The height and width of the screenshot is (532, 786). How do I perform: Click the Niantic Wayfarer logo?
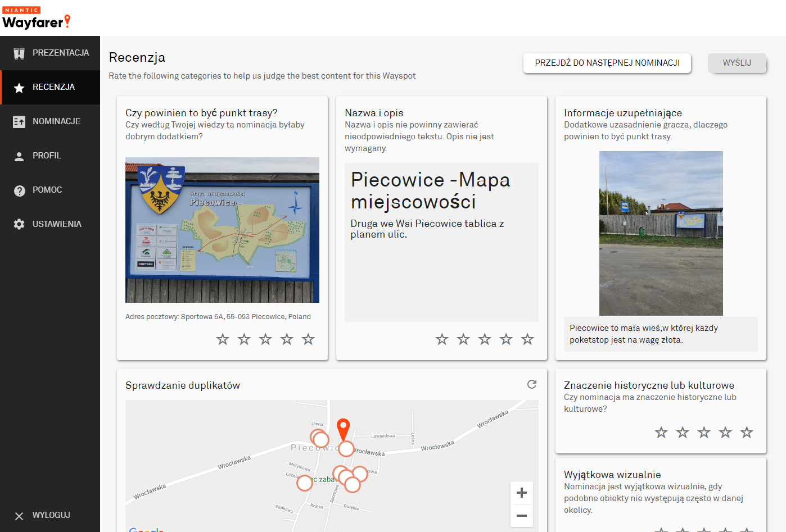click(x=37, y=19)
